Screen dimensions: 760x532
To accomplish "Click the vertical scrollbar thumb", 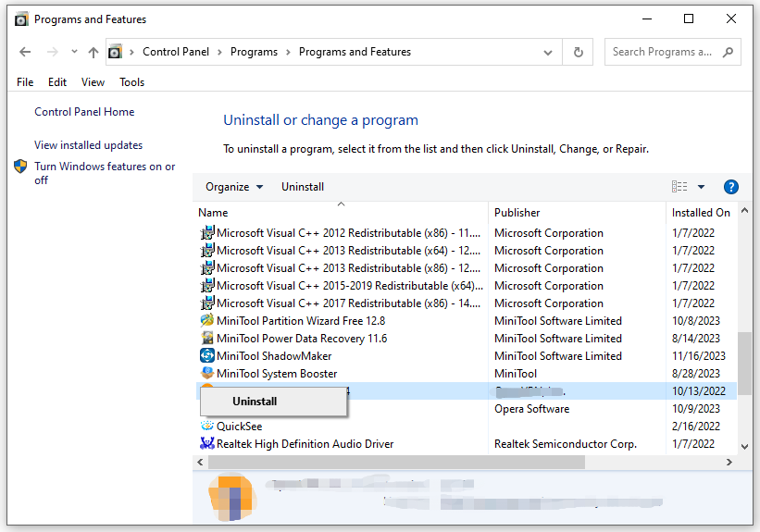I will (x=745, y=362).
